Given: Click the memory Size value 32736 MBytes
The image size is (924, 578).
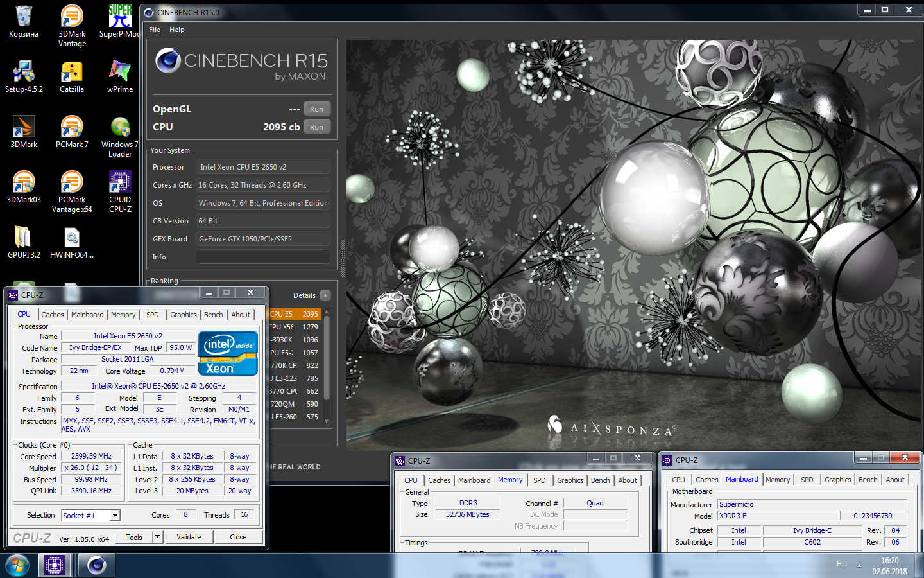Looking at the screenshot, I should coord(467,514).
